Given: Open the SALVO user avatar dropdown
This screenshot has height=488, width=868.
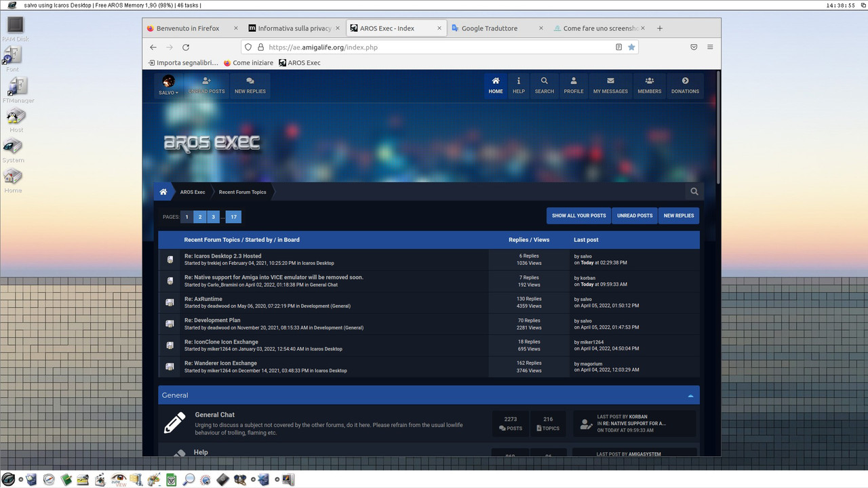Looking at the screenshot, I should coord(168,85).
